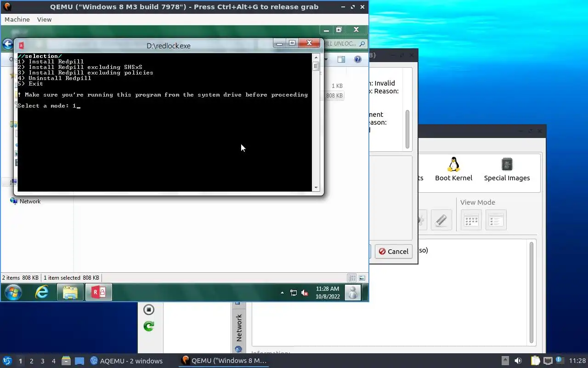Toggle the Explorer preview pane button
The width and height of the screenshot is (588, 368).
[341, 59]
